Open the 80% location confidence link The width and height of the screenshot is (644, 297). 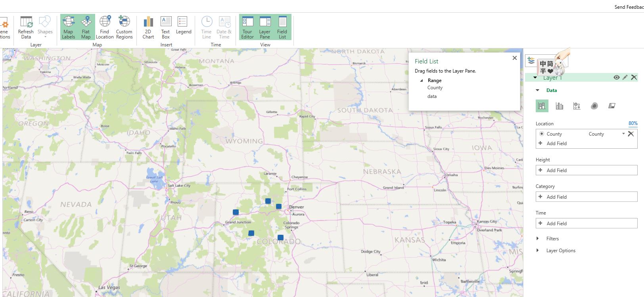pyautogui.click(x=633, y=123)
